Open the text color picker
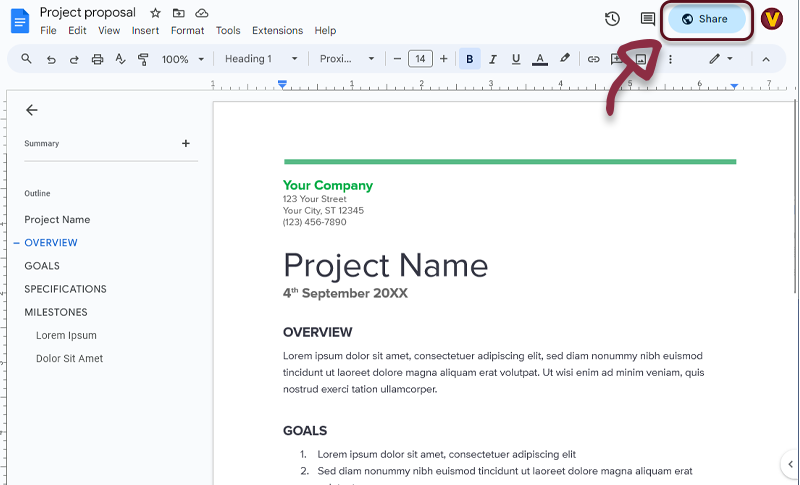This screenshot has width=800, height=485. tap(540, 59)
